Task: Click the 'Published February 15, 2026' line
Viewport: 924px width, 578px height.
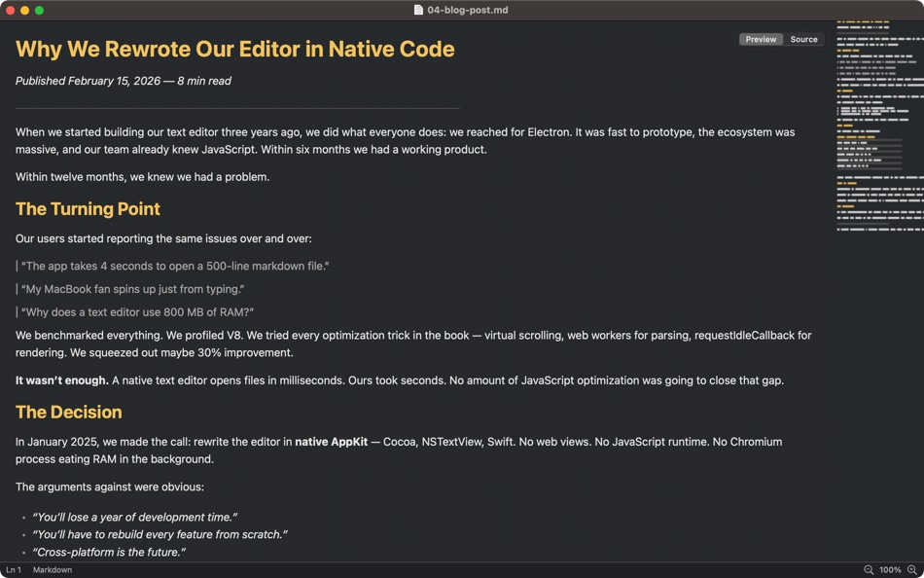Action: [124, 81]
